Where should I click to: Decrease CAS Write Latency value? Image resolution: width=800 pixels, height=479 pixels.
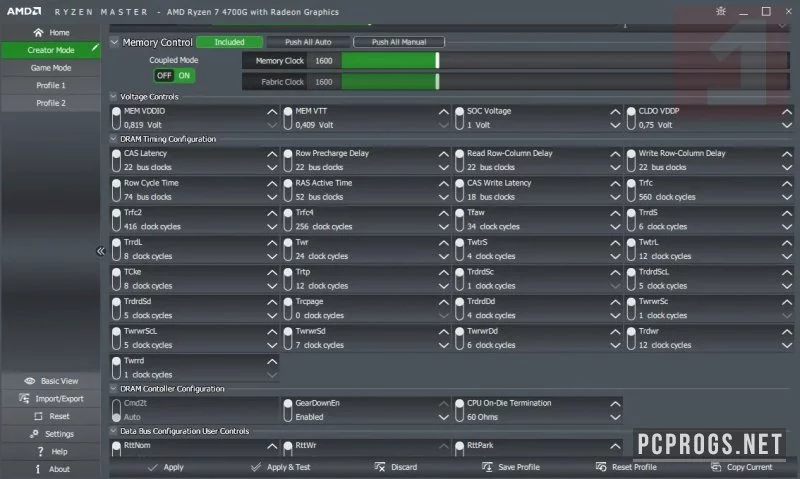(615, 197)
